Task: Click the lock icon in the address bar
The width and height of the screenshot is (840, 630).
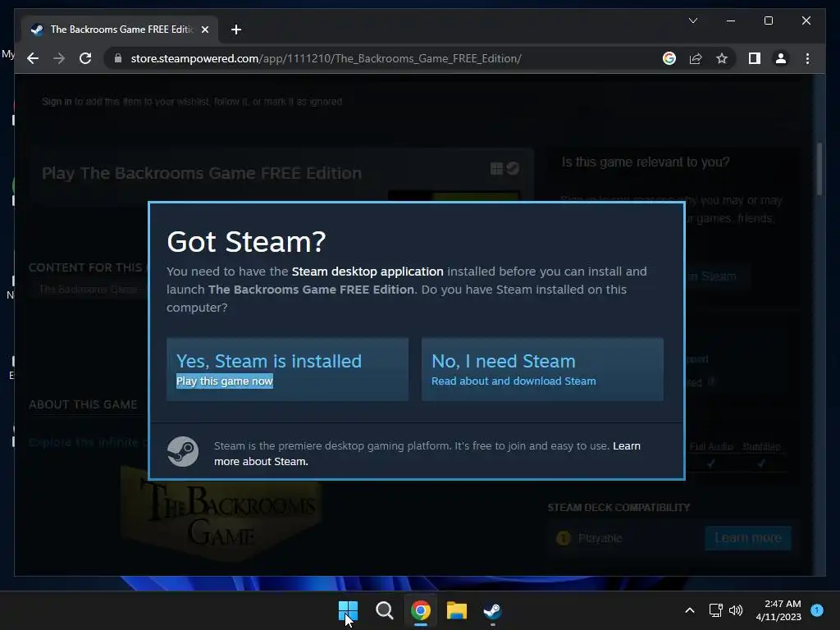Action: (118, 58)
